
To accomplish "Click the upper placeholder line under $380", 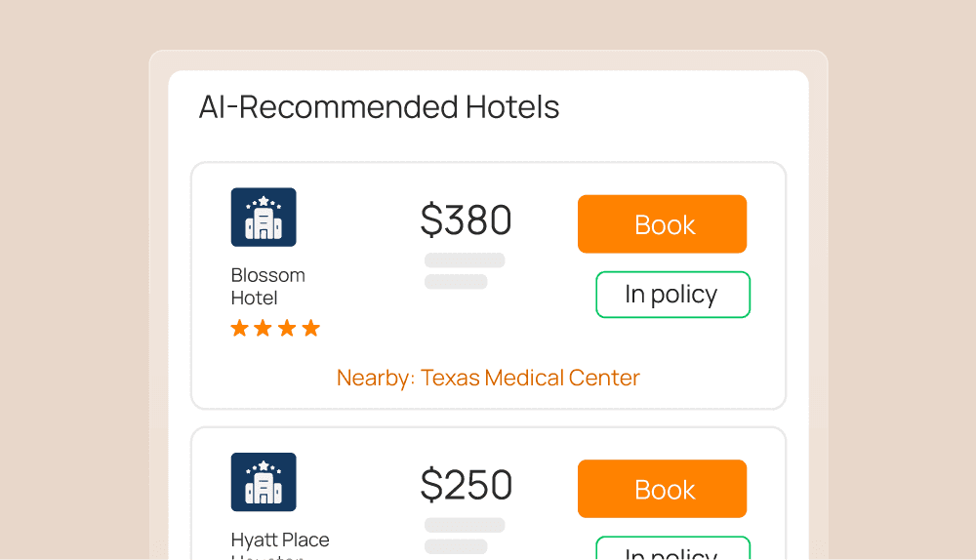I will click(465, 260).
